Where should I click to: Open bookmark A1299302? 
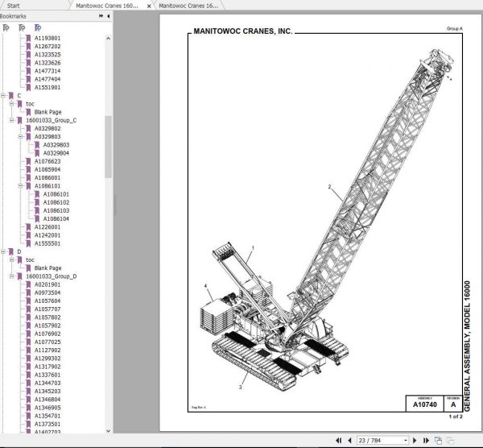(x=47, y=359)
